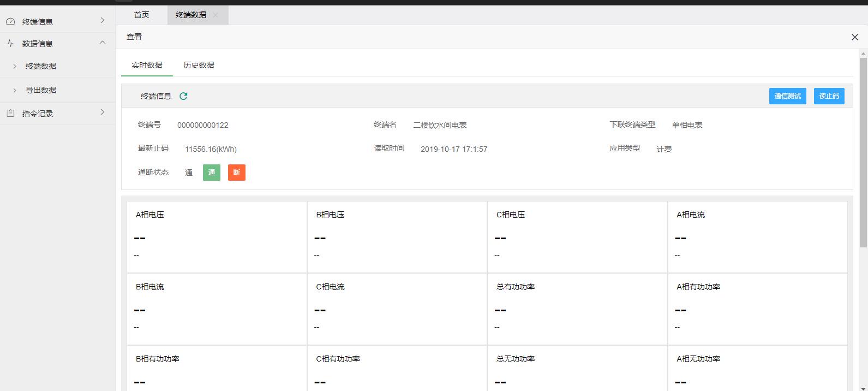
Task: Click the refresh icon beside 终端信息
Action: [x=183, y=96]
